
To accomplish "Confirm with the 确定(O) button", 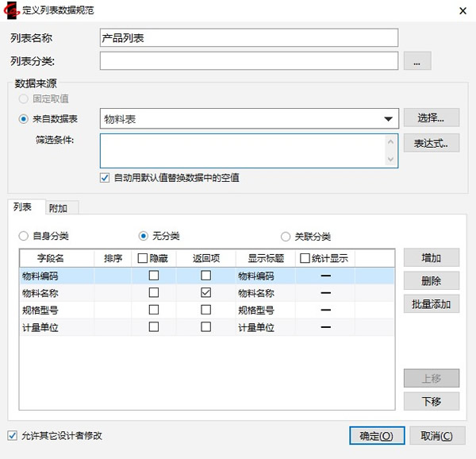I will 376,436.
